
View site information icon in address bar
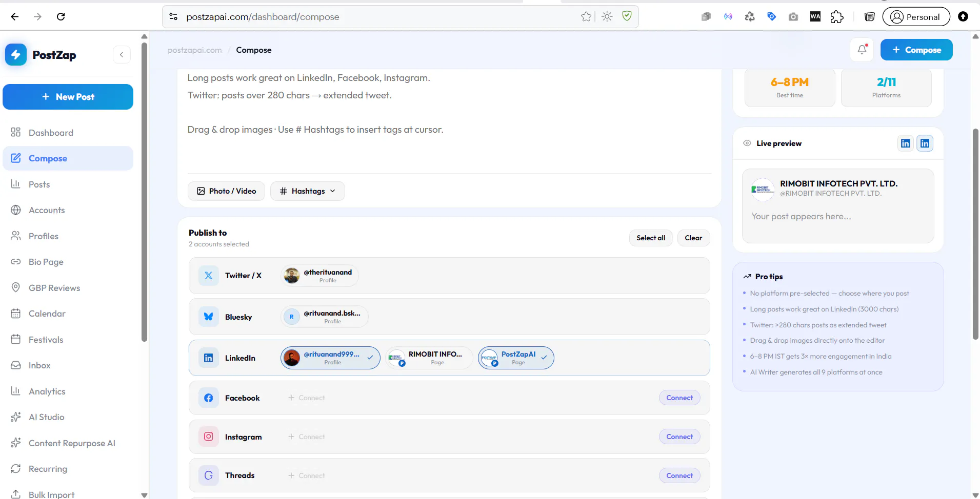(173, 16)
